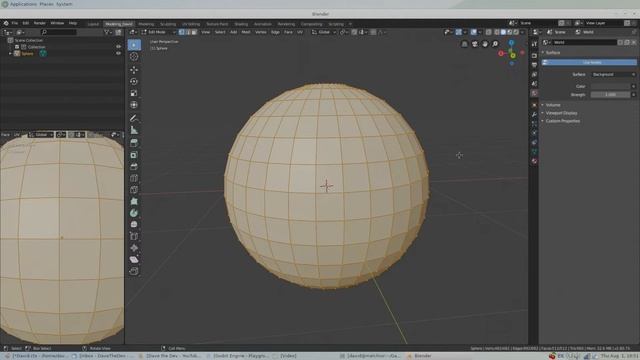Click the outliner search field

click(58, 32)
